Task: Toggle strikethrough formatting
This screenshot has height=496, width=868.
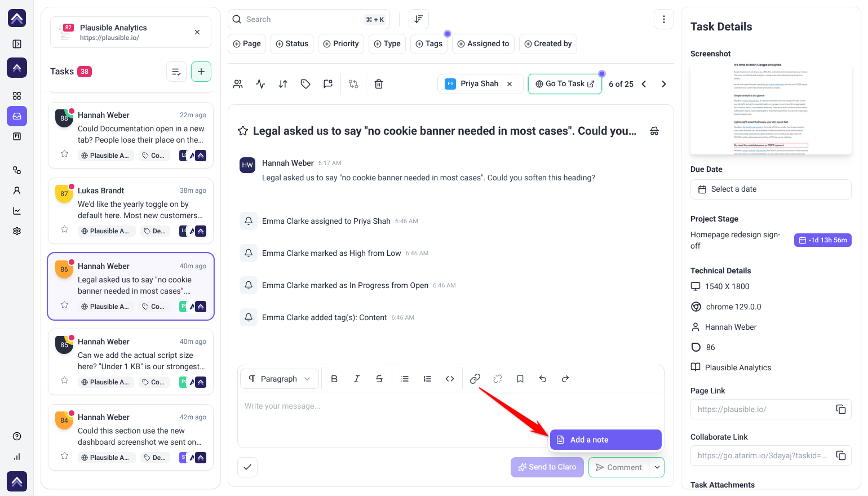Action: click(379, 379)
